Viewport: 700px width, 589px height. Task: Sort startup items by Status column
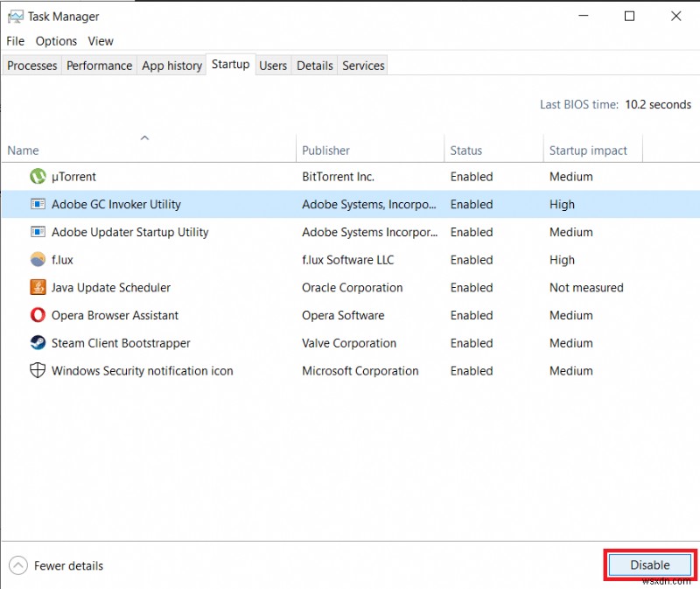tap(466, 151)
